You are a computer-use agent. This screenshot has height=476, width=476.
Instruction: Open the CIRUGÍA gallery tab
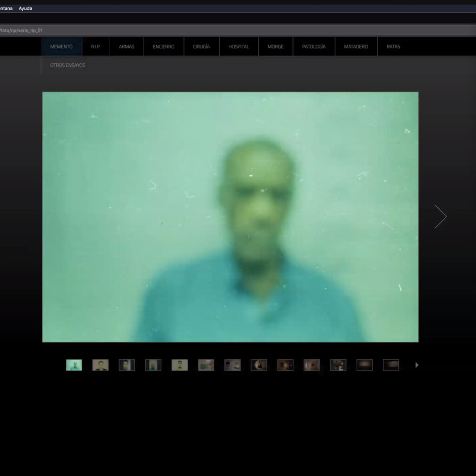coord(201,46)
